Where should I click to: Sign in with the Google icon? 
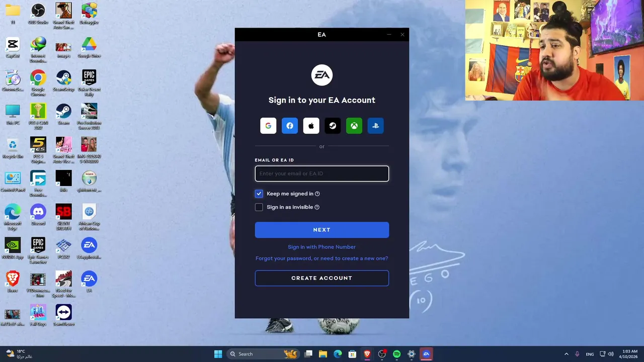268,126
